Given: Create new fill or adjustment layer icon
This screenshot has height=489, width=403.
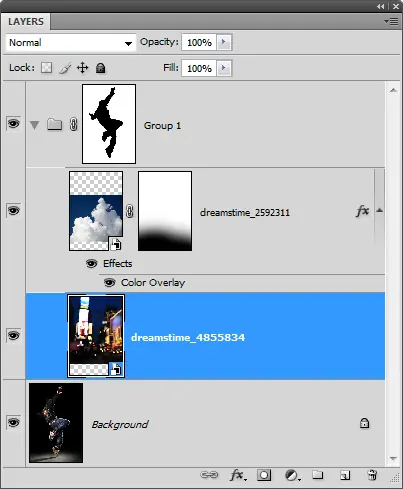Looking at the screenshot, I should pos(292,475).
